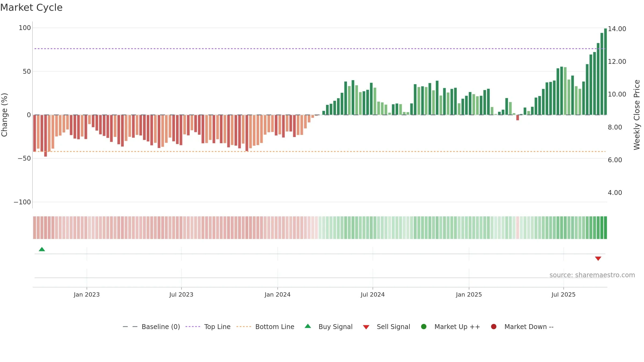Click the Change (%) axis title
Screen dimensions: 644x362
[5, 115]
